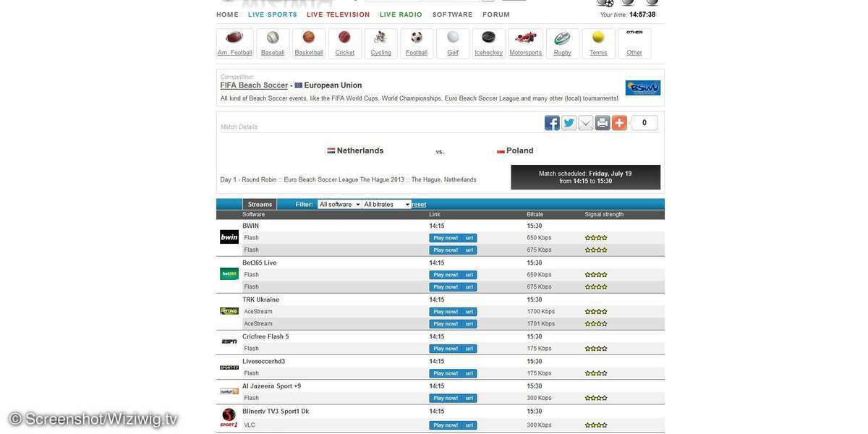Open the LIVE RADIO menu
Image resolution: width=868 pixels, height=434 pixels.
401,14
